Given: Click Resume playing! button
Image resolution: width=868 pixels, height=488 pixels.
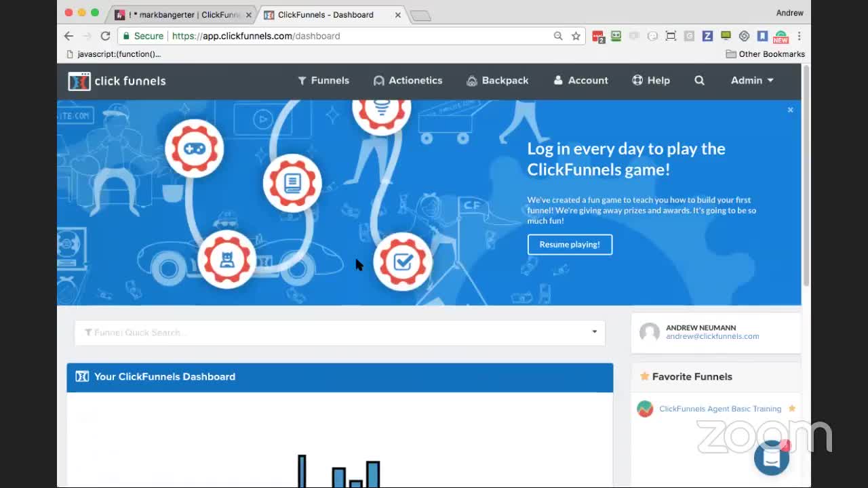Looking at the screenshot, I should point(570,245).
